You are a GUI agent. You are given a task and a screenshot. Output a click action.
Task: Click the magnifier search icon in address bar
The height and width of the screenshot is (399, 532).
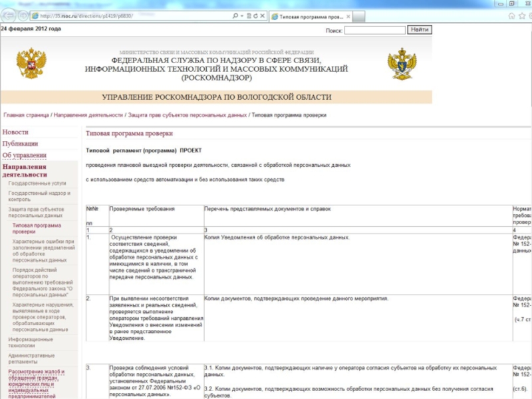tap(235, 16)
